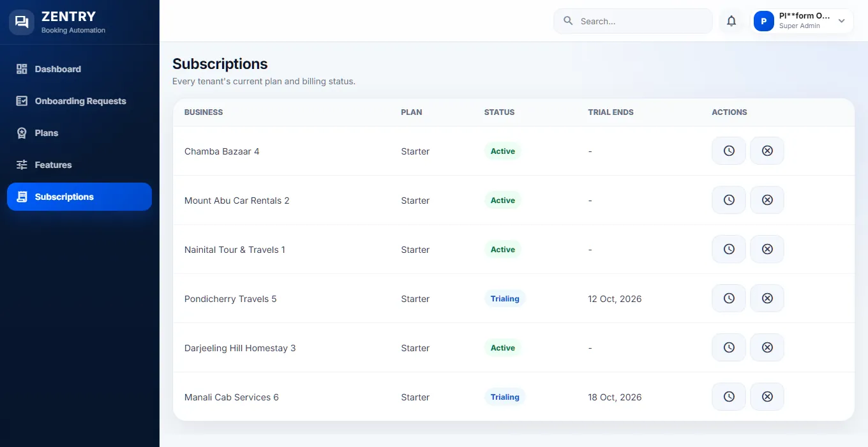868x447 pixels.
Task: Click the PLAN column header
Action: [x=412, y=112]
